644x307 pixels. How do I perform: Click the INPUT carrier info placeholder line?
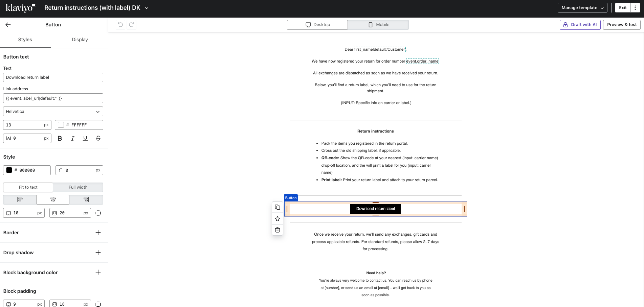pyautogui.click(x=376, y=103)
